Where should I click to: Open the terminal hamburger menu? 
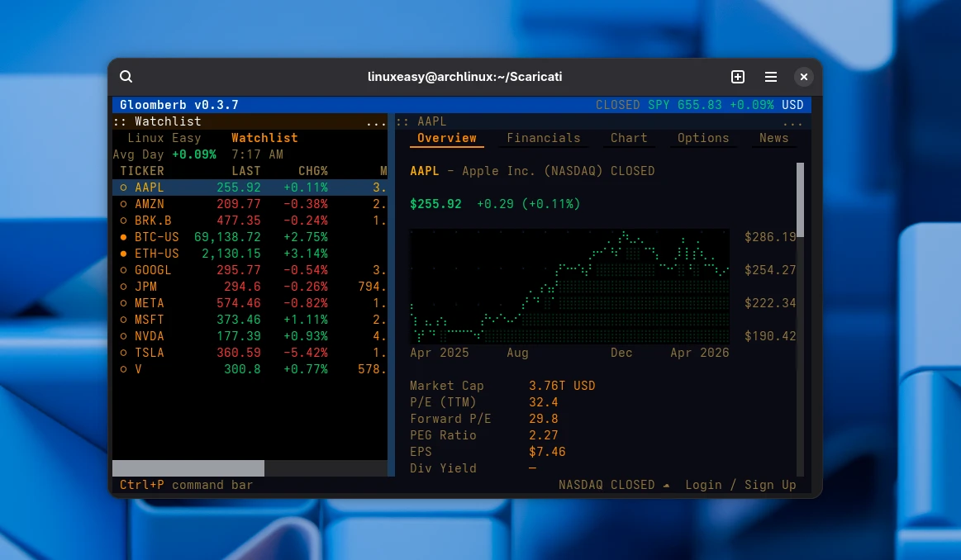point(771,77)
